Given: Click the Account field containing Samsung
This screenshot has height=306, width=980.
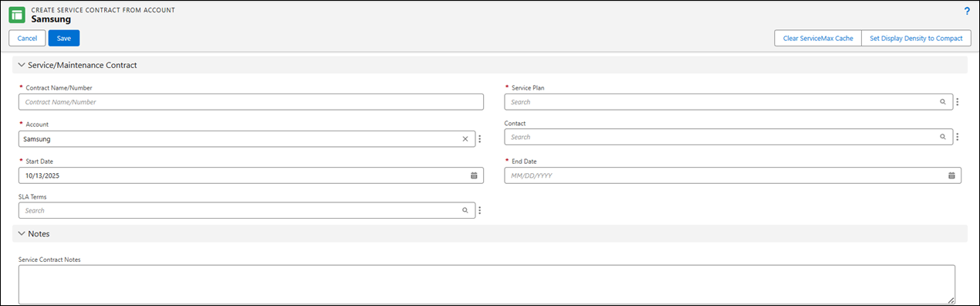Looking at the screenshot, I should tap(247, 139).
